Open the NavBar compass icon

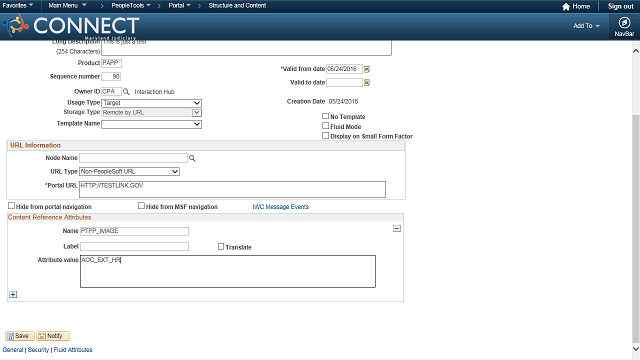pos(624,23)
